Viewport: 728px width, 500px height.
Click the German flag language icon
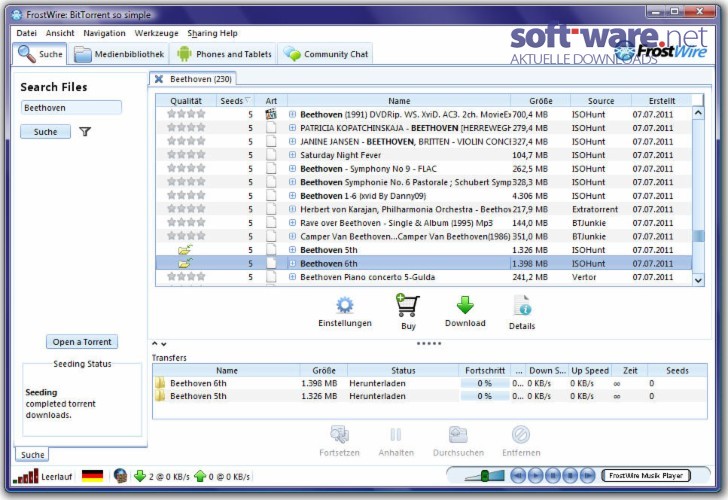(92, 476)
